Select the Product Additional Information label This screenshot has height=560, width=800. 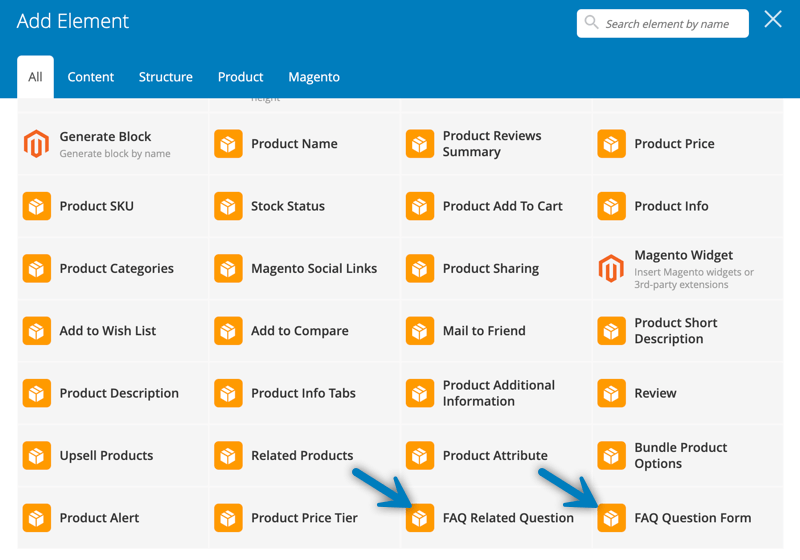pyautogui.click(x=499, y=393)
